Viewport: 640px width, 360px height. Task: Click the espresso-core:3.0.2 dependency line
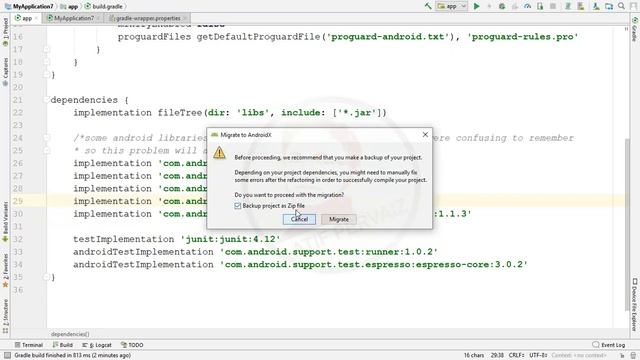coord(300,264)
